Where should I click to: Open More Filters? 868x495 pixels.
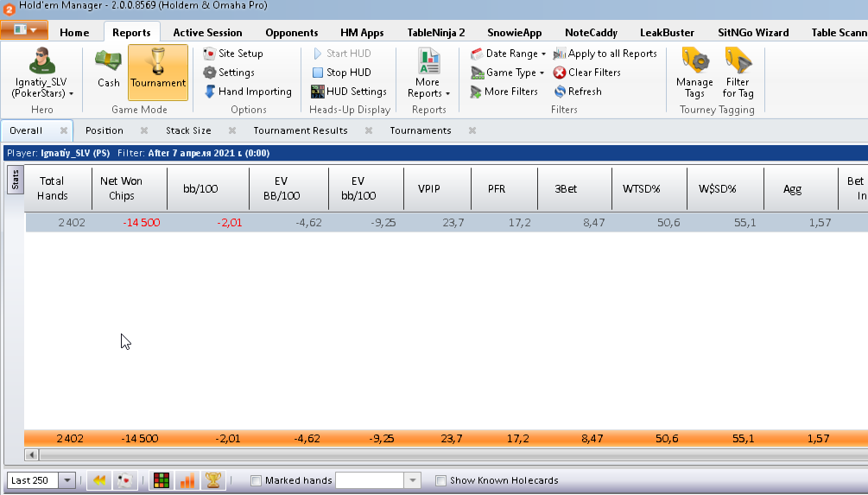click(x=504, y=92)
